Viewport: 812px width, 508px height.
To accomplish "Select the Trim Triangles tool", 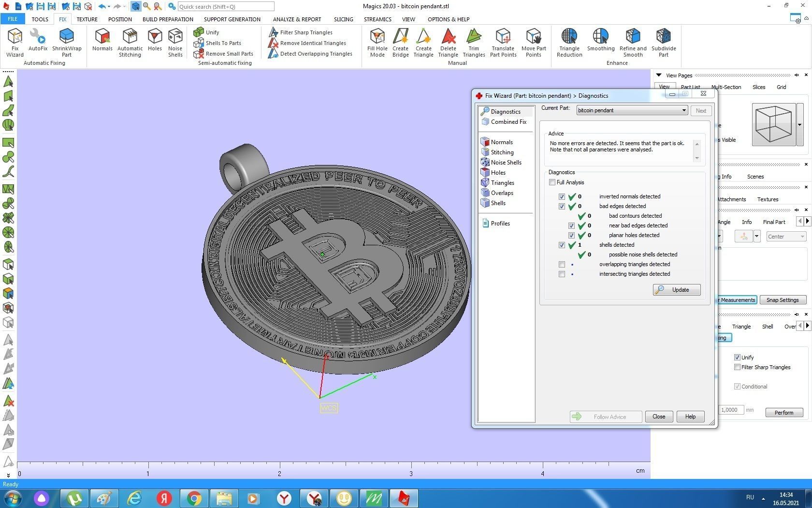I will click(x=474, y=43).
